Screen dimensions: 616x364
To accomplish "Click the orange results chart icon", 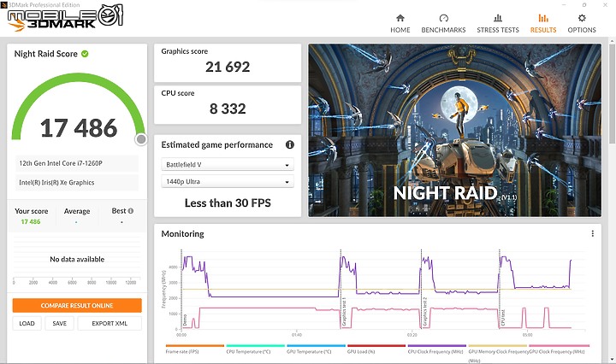I will click(543, 18).
